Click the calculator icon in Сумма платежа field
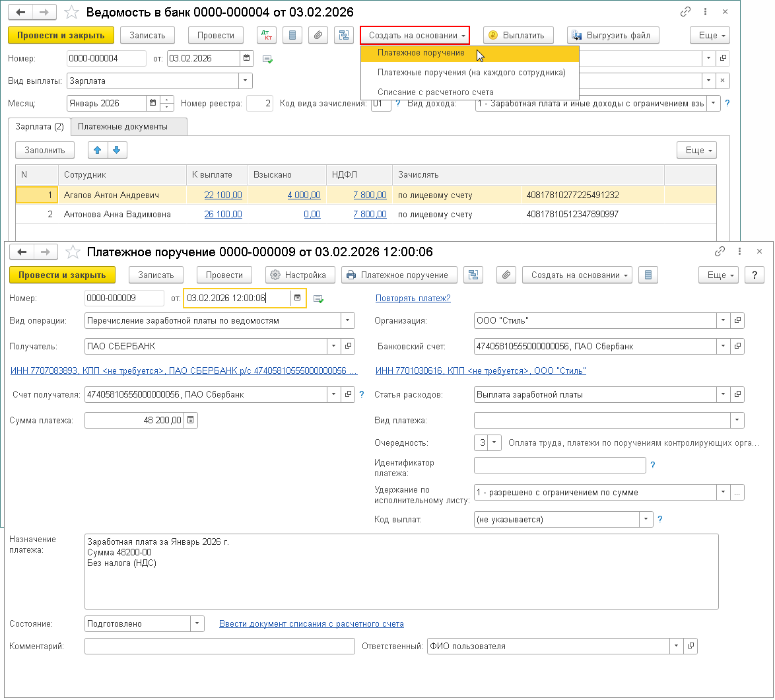This screenshot has width=775, height=700. click(x=191, y=420)
